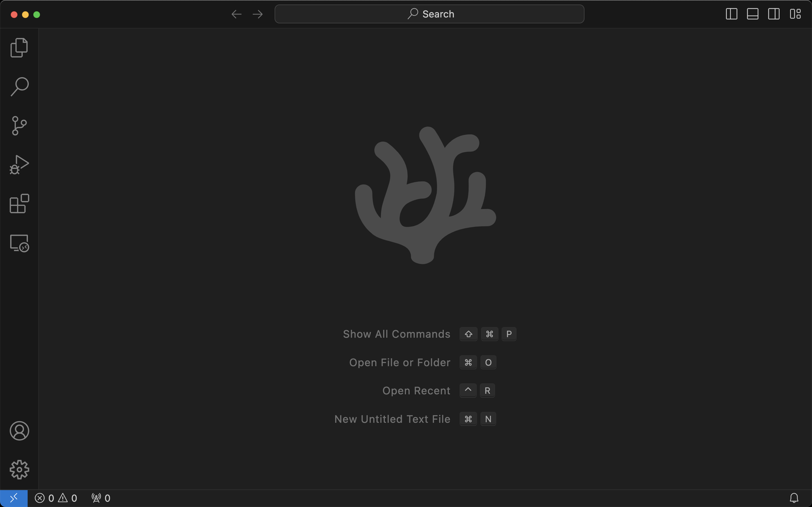Toggle the bottom panel layout button

point(753,14)
